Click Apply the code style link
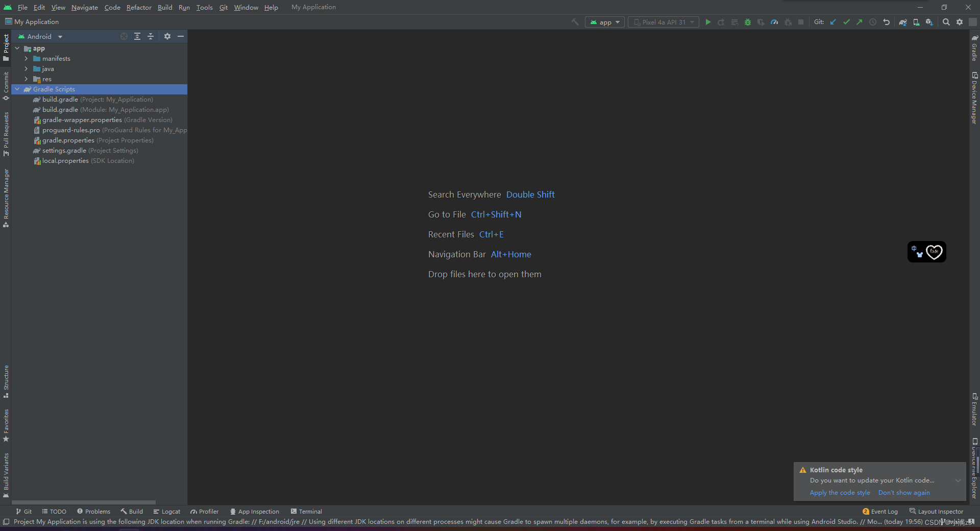980x531 pixels. tap(840, 493)
